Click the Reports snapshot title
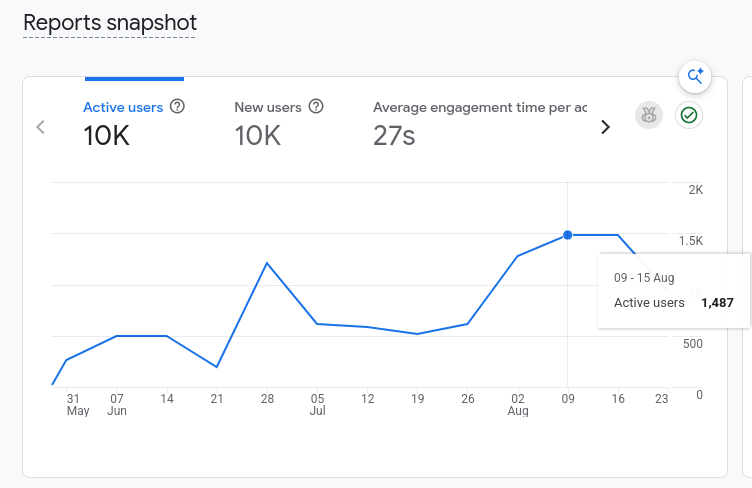 [x=110, y=23]
